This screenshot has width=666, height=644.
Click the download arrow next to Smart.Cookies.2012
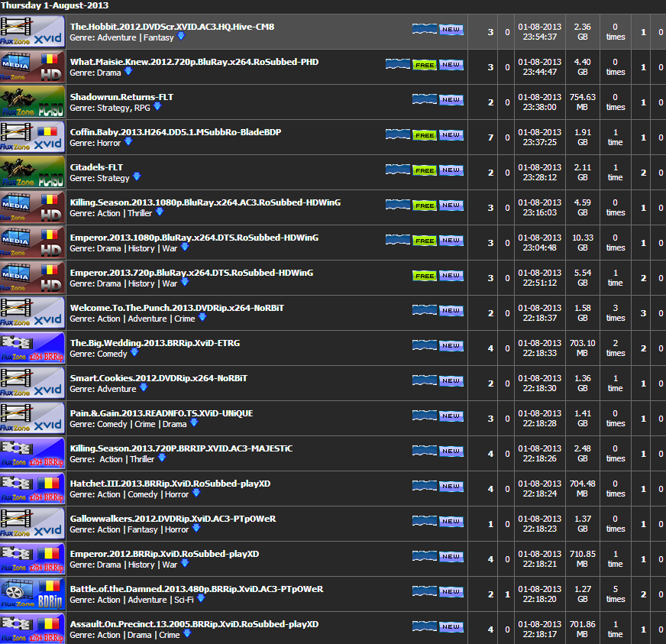pos(144,388)
